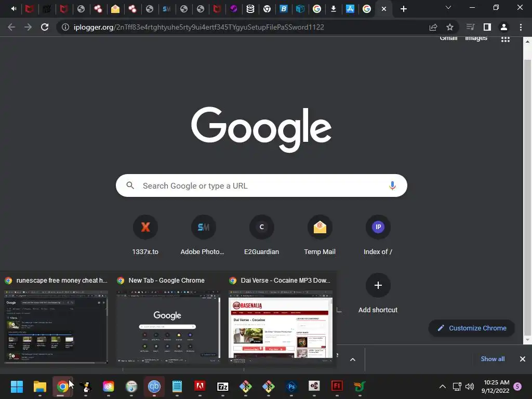View site information for iplogger.org
532x399 pixels.
pyautogui.click(x=65, y=27)
